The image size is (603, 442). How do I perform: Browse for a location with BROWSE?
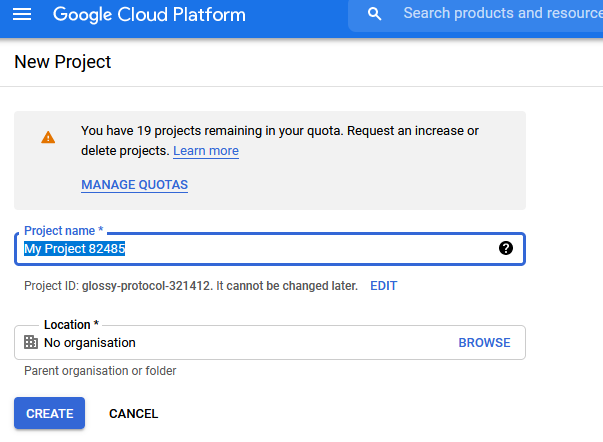(484, 342)
